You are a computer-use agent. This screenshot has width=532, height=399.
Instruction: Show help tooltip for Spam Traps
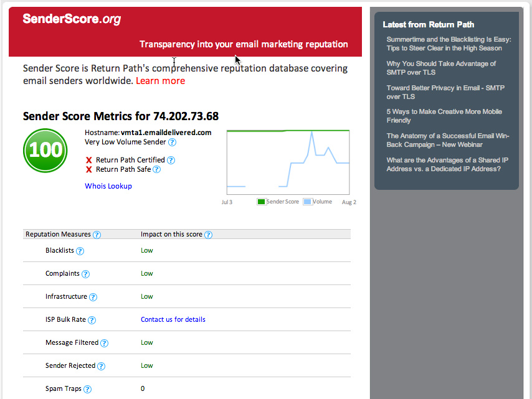click(x=87, y=389)
